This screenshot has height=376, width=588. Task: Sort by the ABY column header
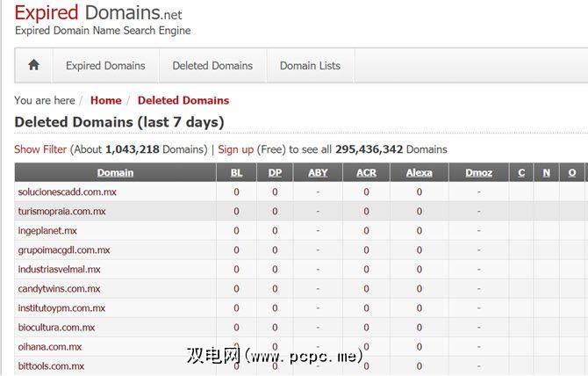point(318,172)
